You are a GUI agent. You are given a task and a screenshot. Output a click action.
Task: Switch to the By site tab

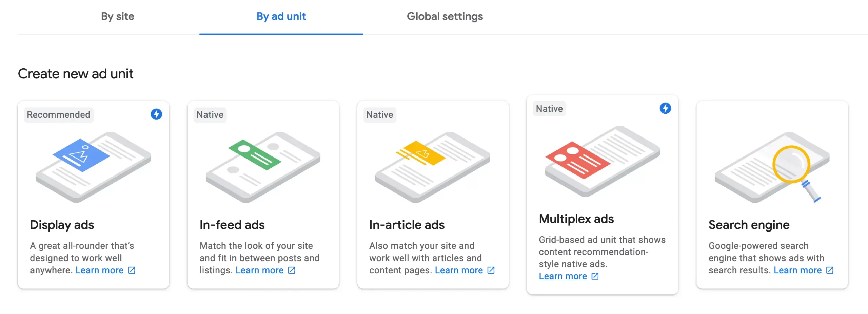pos(118,16)
